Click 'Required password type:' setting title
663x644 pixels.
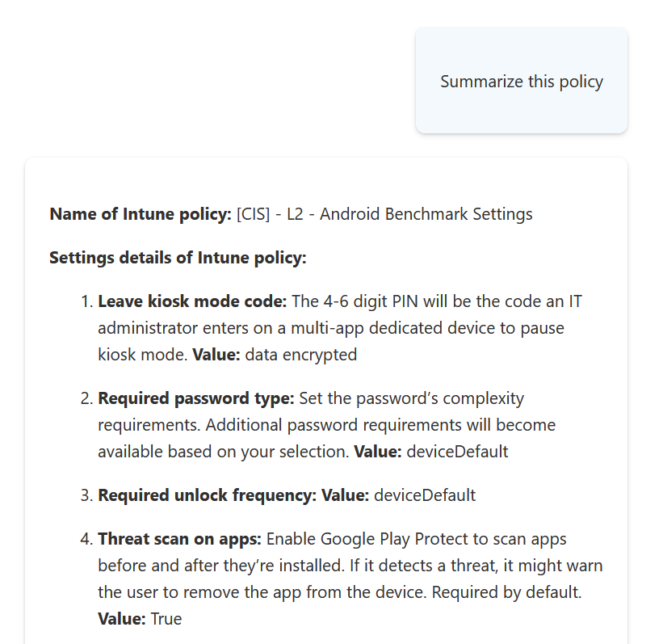196,398
